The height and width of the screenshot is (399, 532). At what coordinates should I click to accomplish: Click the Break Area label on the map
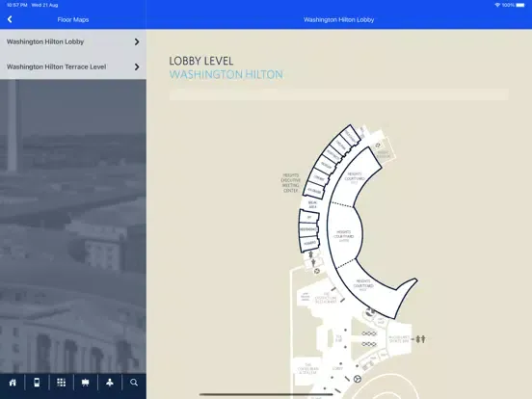[x=312, y=204]
